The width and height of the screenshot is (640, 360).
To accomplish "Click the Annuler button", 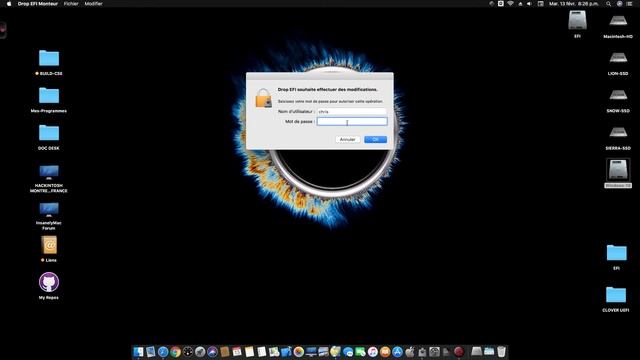I will tap(348, 140).
